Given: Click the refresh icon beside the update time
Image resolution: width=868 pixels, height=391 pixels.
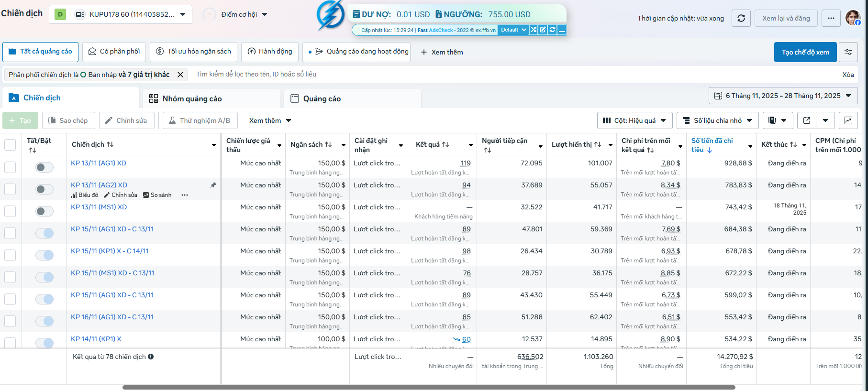Looking at the screenshot, I should 741,18.
